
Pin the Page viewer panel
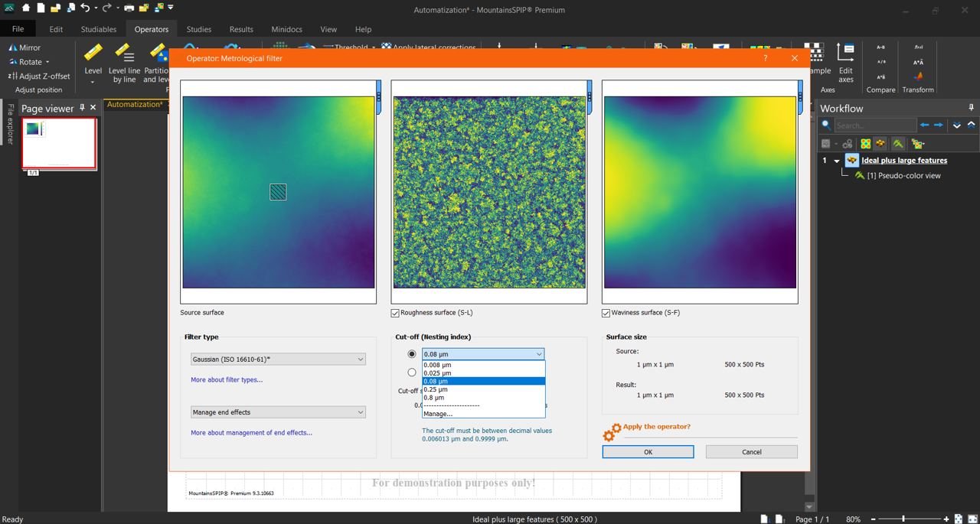(x=82, y=108)
